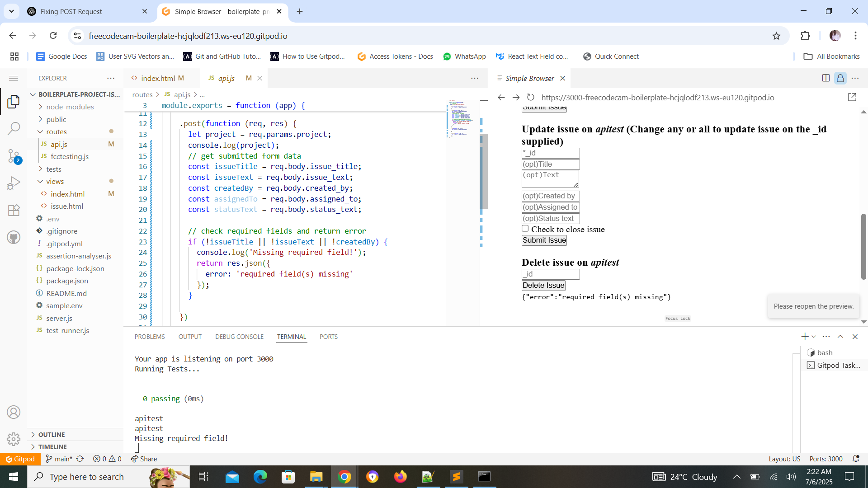The height and width of the screenshot is (488, 868).
Task: Open Google Docs bookmark
Action: tap(61, 56)
